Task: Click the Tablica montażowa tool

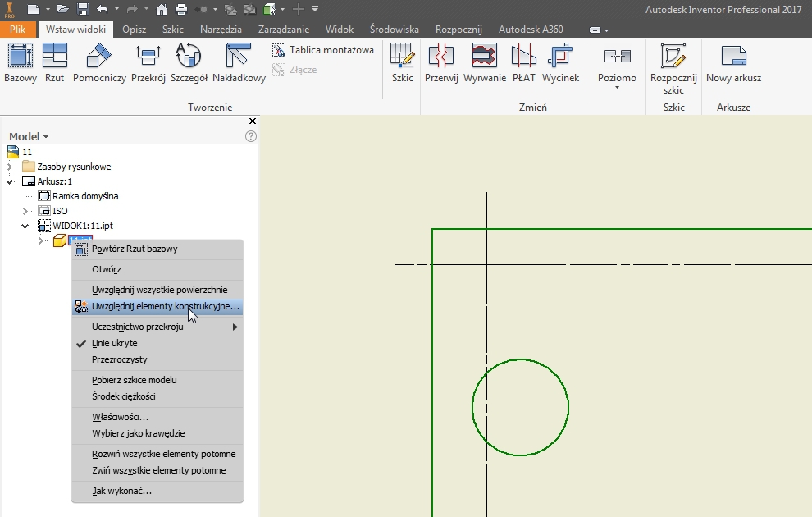Action: 323,50
